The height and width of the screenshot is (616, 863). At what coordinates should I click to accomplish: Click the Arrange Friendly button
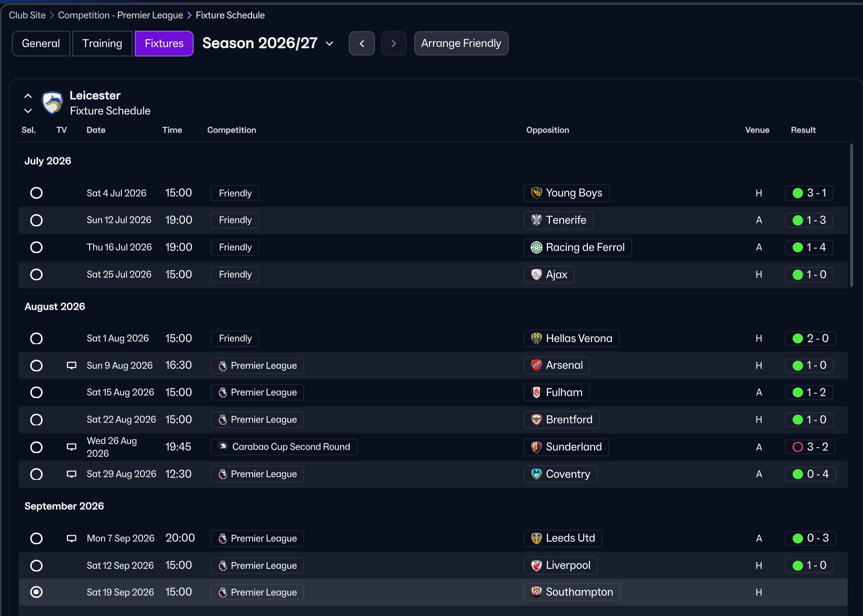(x=461, y=44)
